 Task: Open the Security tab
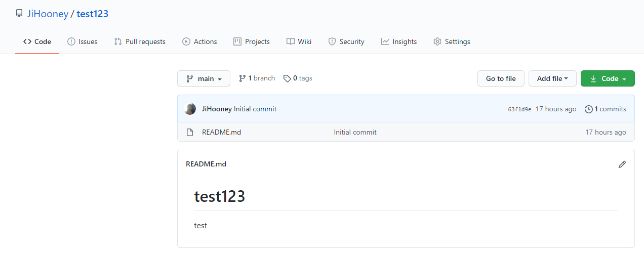[x=346, y=41]
